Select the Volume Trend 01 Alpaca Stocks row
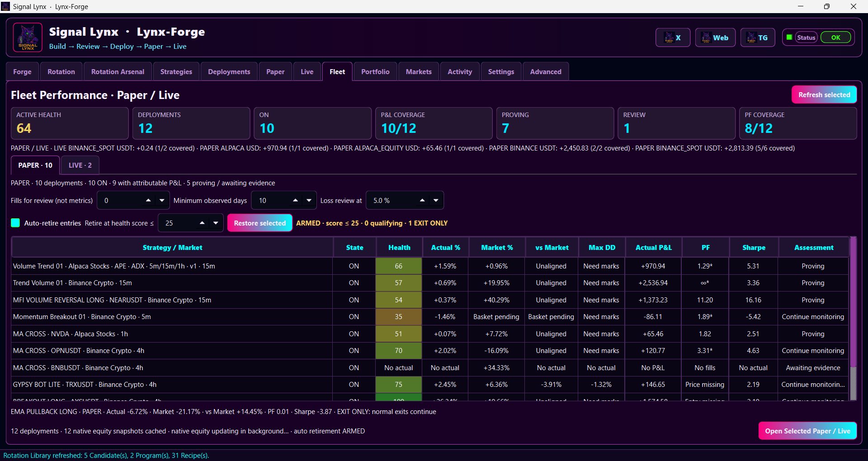Viewport: 868px width, 461px height. point(429,266)
